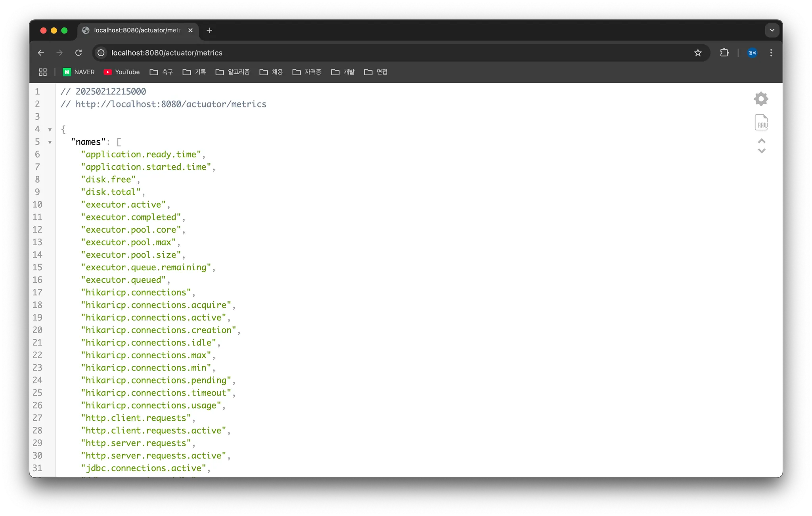812x516 pixels.
Task: Open the NAVER bookmark
Action: tap(79, 72)
